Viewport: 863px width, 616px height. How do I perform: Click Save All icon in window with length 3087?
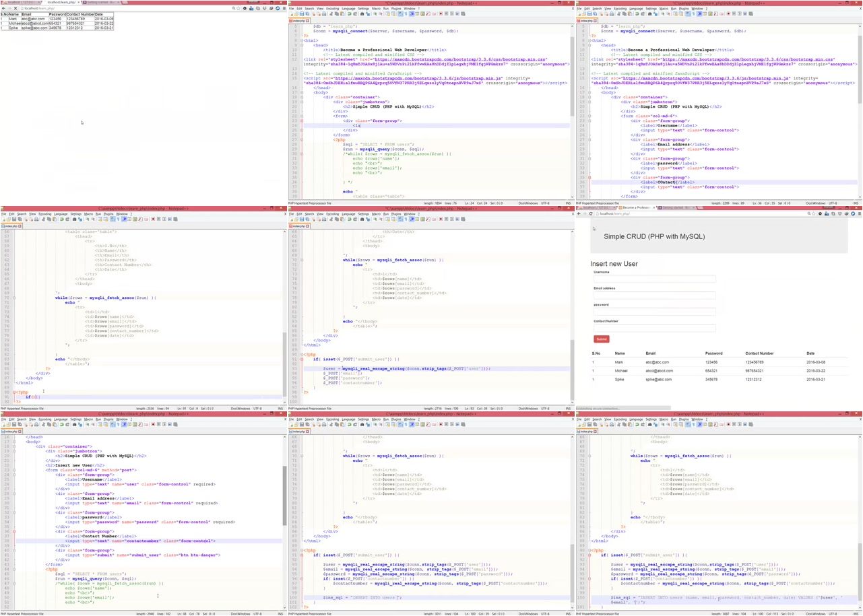(x=596, y=424)
